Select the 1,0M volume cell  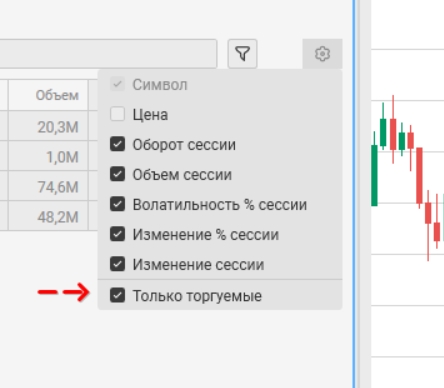[x=48, y=156]
